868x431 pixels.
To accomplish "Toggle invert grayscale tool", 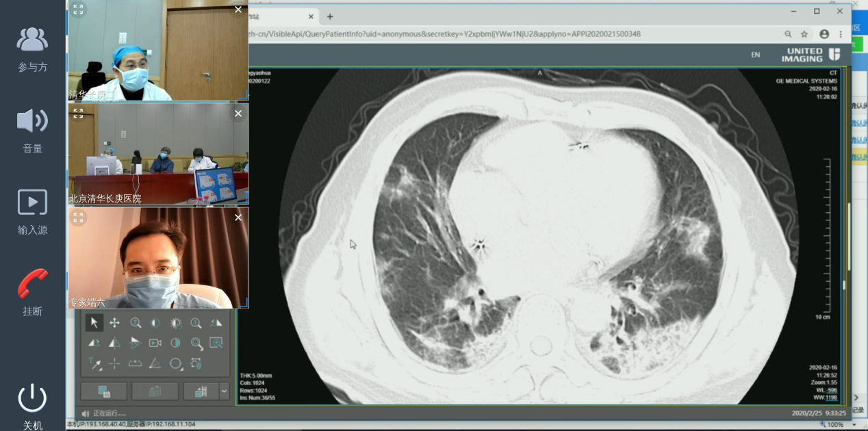I will point(176,343).
